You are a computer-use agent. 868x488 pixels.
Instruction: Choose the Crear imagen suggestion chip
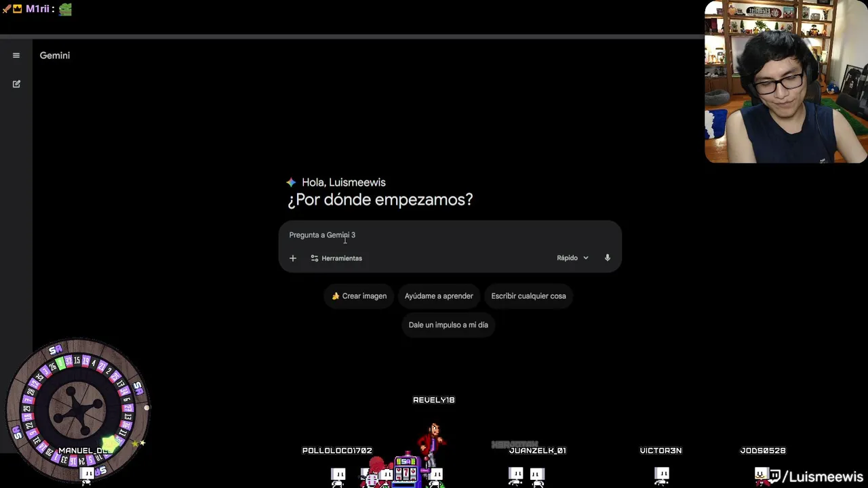pyautogui.click(x=359, y=296)
